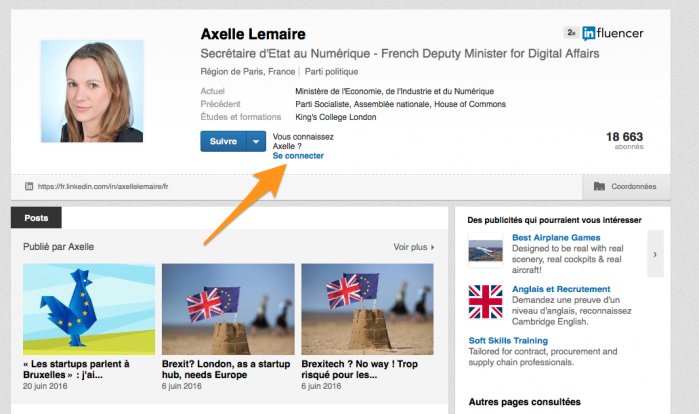Click the arrow next to Voir plus
The image size is (699, 414).
coord(432,247)
